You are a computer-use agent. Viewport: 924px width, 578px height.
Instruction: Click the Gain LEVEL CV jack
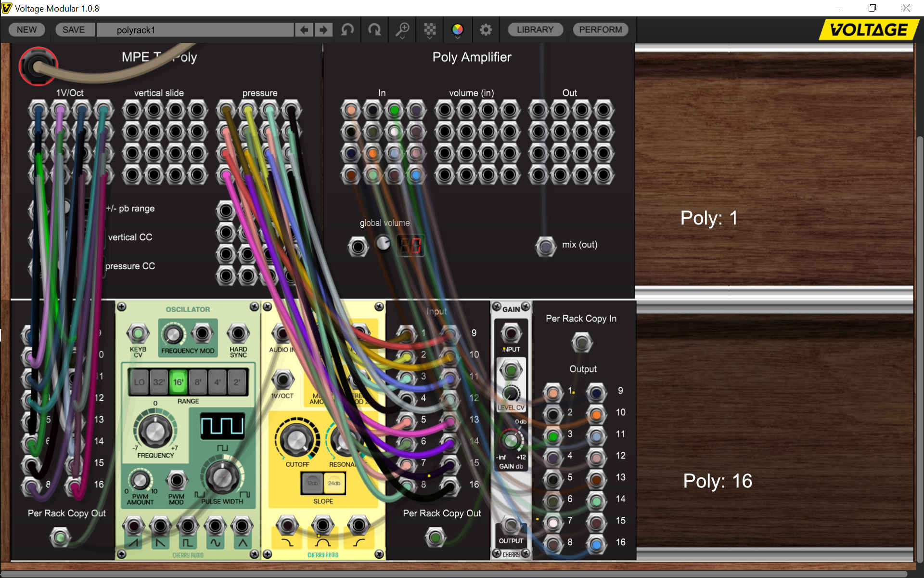[511, 370]
